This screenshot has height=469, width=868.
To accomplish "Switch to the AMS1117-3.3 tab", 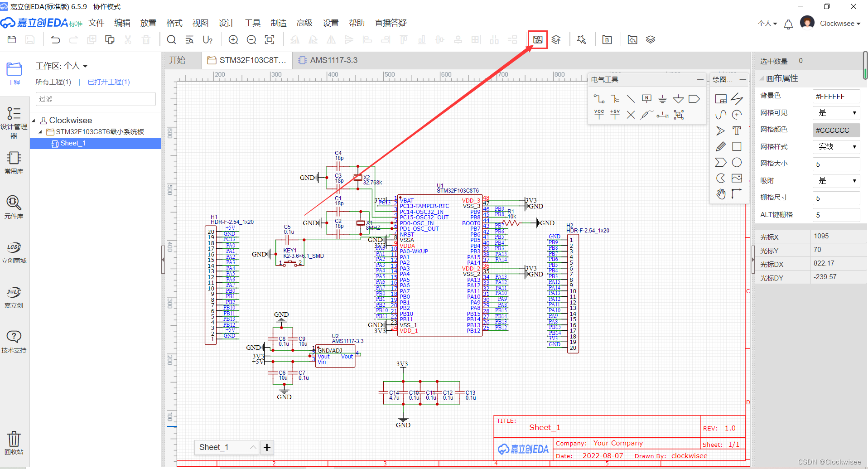I will coord(338,60).
